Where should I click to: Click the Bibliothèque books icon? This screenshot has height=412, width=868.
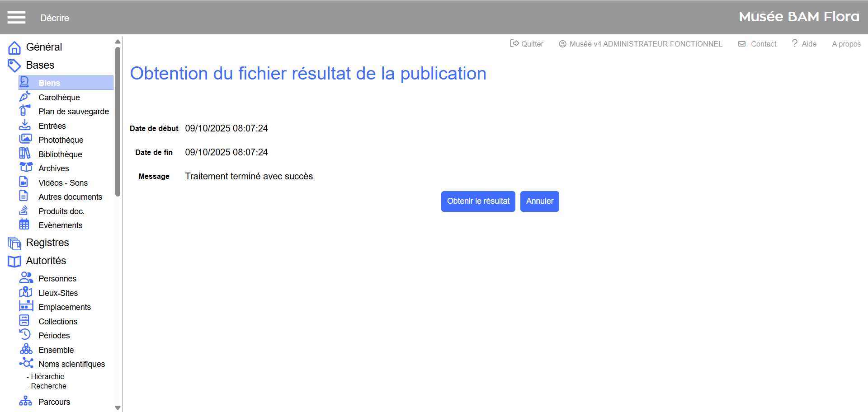tap(25, 154)
